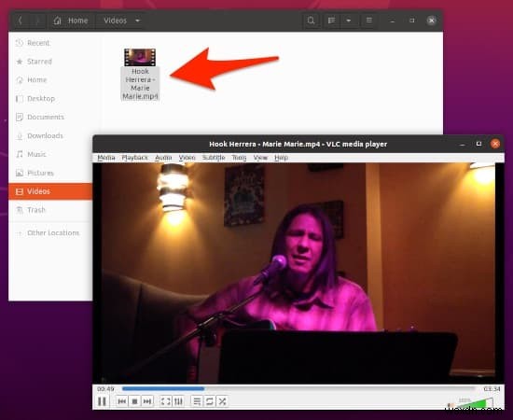Close the Files window
513x420 pixels.
coord(432,21)
